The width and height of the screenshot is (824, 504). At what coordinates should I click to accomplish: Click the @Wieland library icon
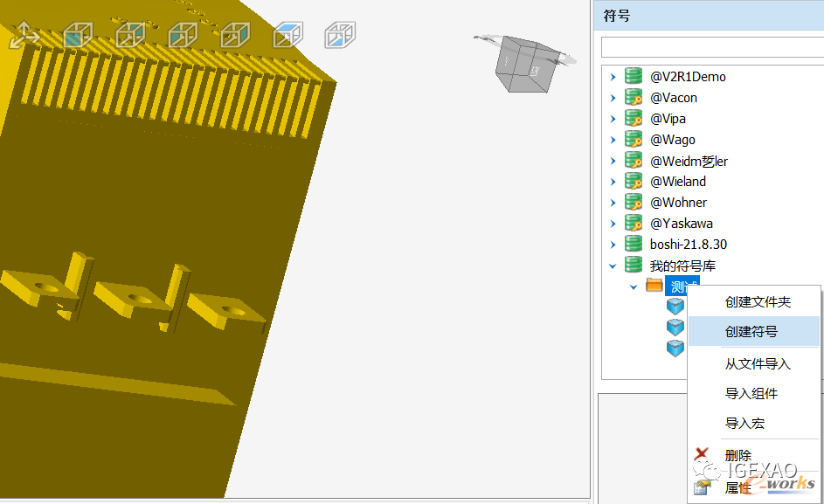[634, 182]
